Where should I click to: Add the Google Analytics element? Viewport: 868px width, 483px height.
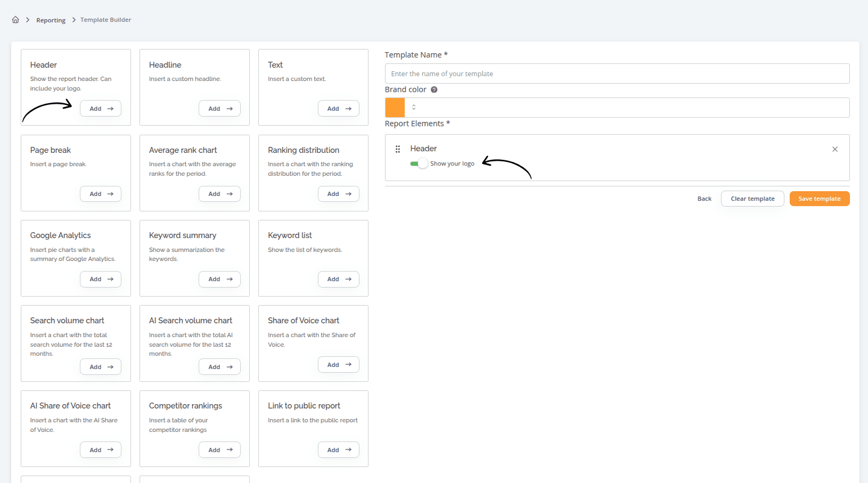click(x=101, y=279)
